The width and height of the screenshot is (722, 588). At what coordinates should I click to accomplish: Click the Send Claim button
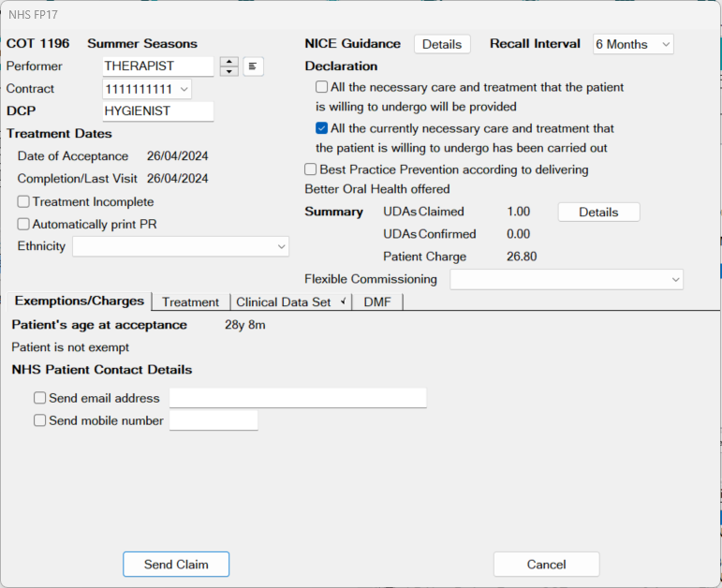pyautogui.click(x=176, y=564)
